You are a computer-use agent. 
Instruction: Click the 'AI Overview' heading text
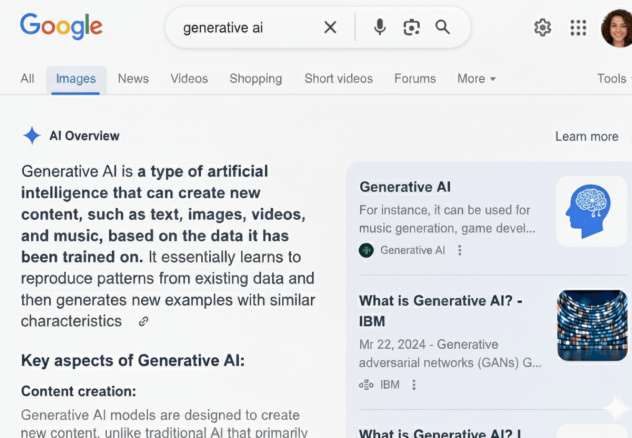[84, 136]
